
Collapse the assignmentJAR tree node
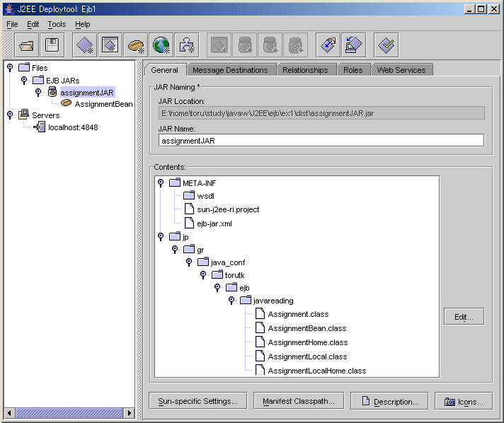coord(38,92)
